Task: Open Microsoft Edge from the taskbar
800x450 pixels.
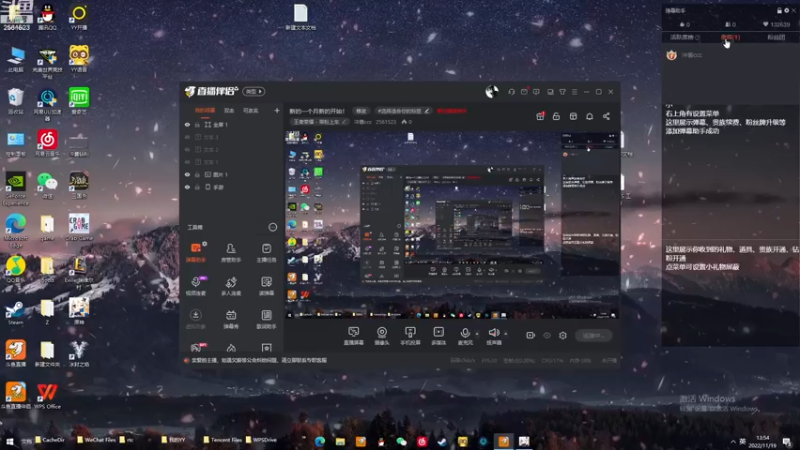Action: tap(320, 441)
